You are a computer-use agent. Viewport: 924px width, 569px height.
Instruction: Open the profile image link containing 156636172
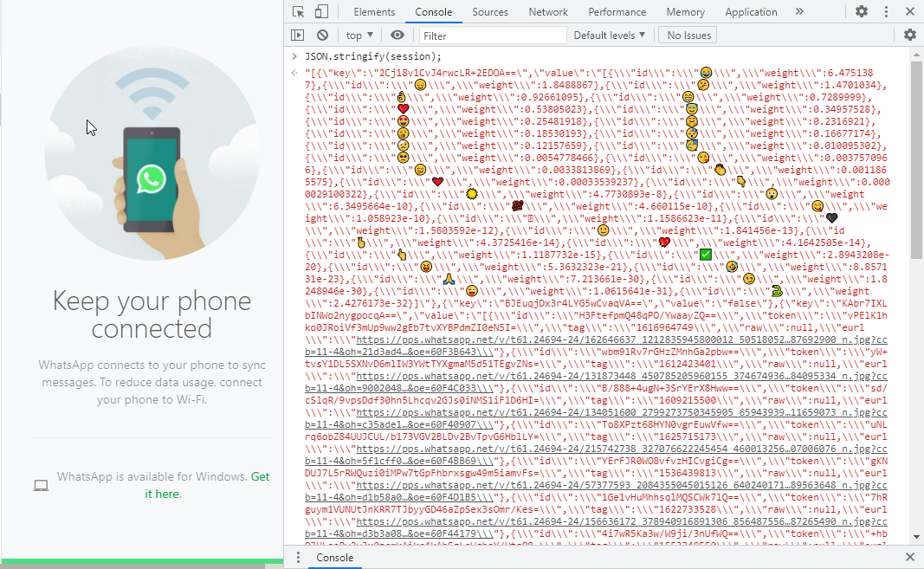pos(596,527)
